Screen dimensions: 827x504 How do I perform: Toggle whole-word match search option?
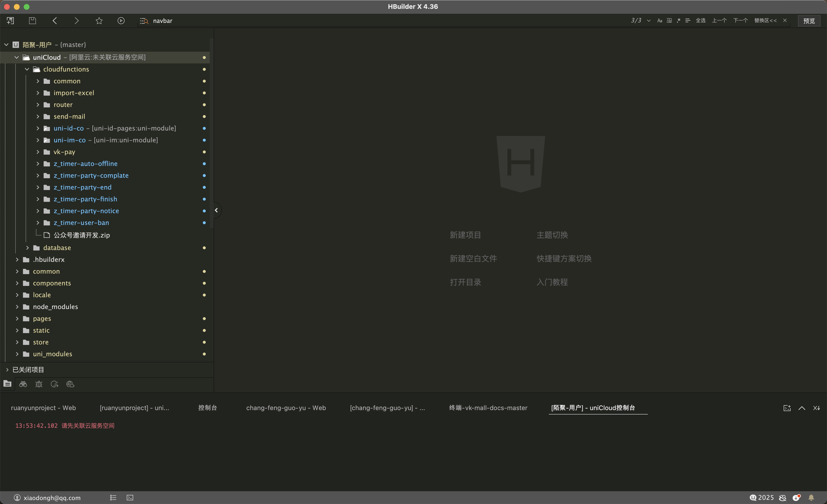click(x=669, y=21)
